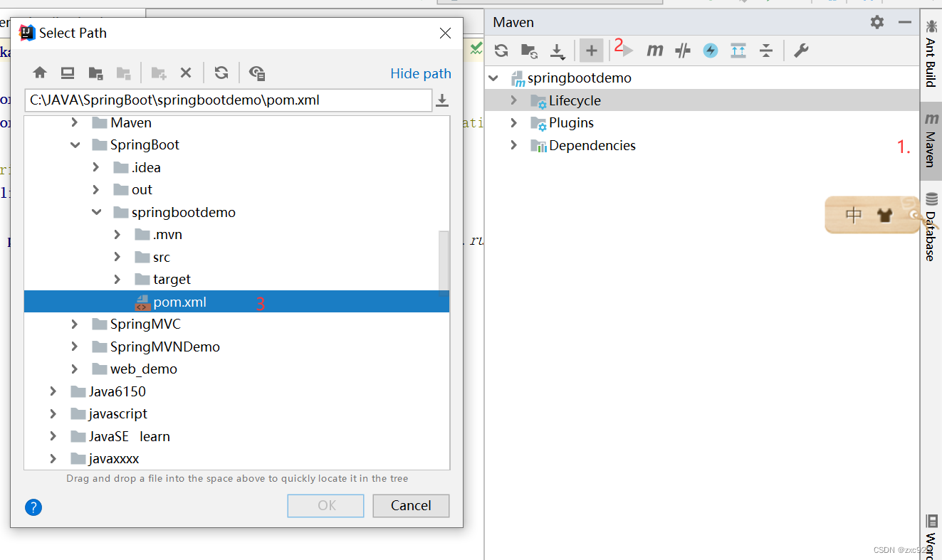Image resolution: width=942 pixels, height=560 pixels.
Task: Reload all Maven projects
Action: click(x=501, y=51)
